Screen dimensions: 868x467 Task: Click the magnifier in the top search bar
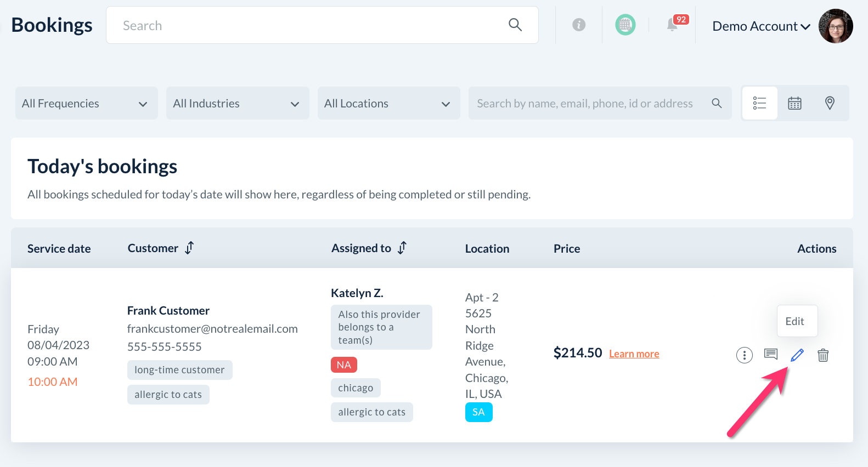pos(515,25)
